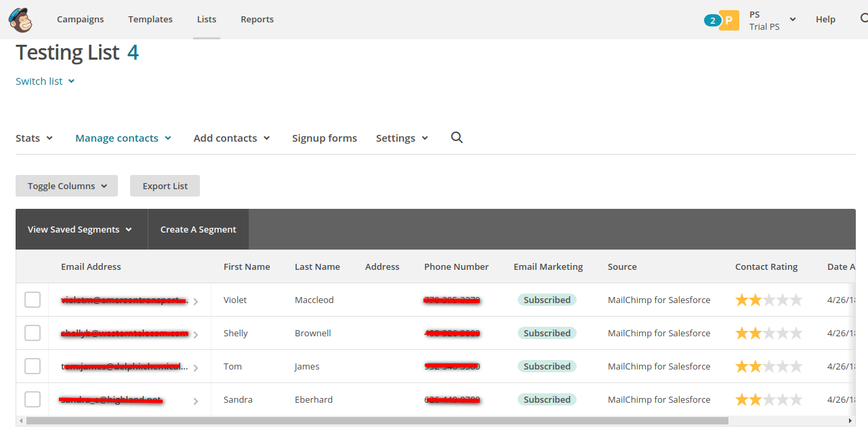Click the arrow icon in Sandra's row

196,401
